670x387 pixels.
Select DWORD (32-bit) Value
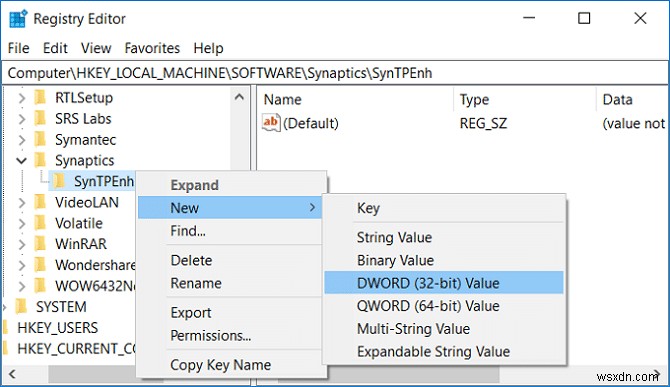(444, 283)
